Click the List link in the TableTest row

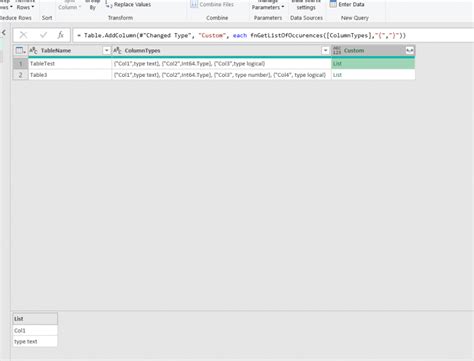[x=337, y=64]
